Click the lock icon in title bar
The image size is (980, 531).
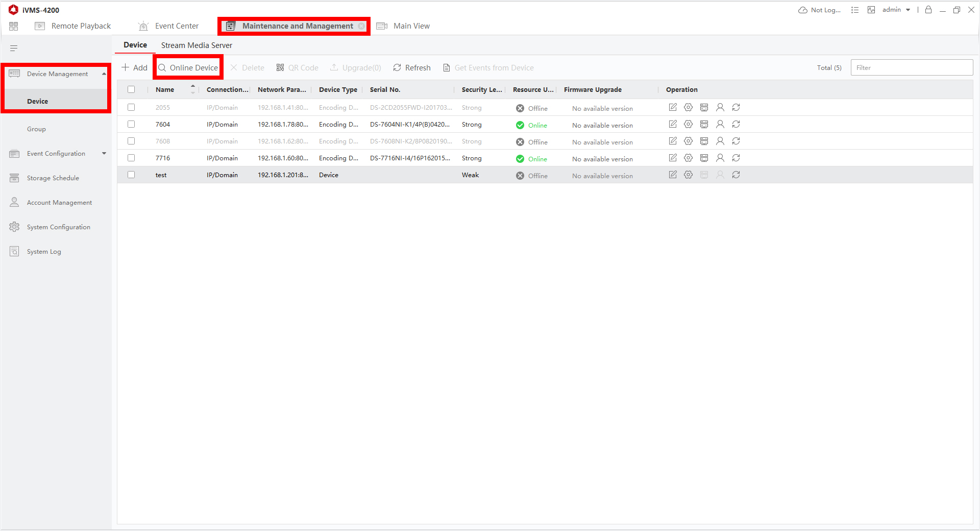click(928, 10)
